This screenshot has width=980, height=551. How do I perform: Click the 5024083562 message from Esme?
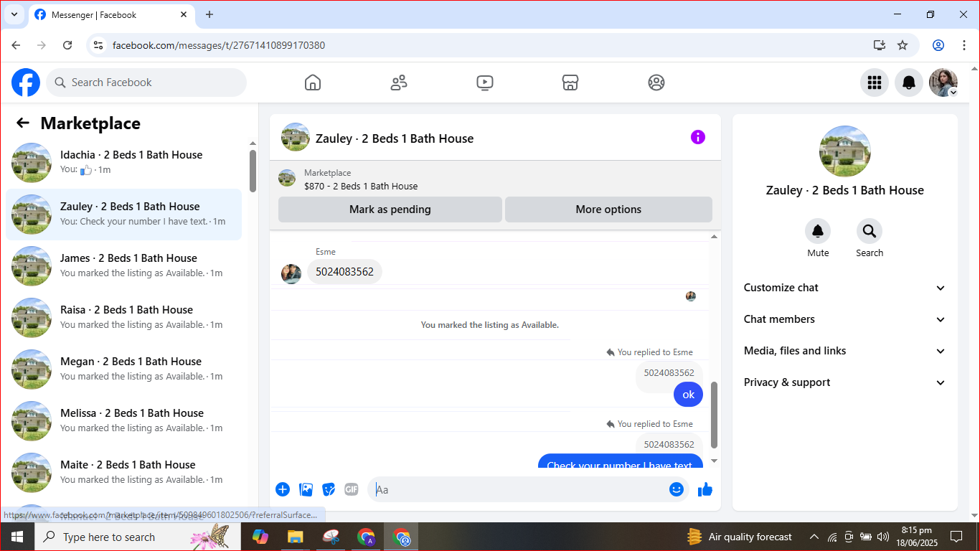pyautogui.click(x=345, y=272)
